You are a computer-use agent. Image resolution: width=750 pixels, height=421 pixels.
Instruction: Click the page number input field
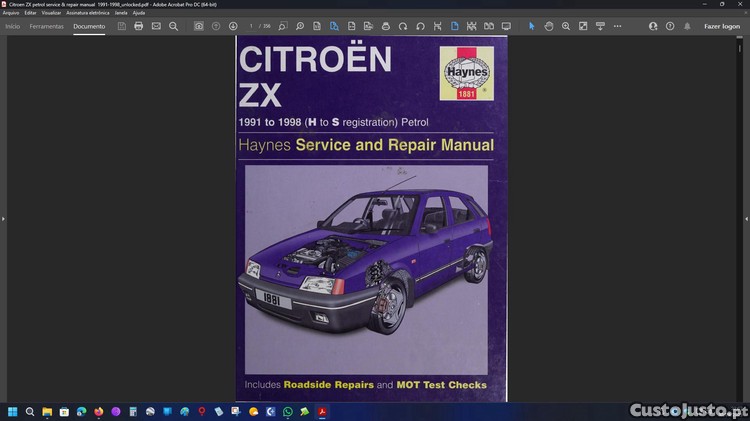tap(252, 26)
